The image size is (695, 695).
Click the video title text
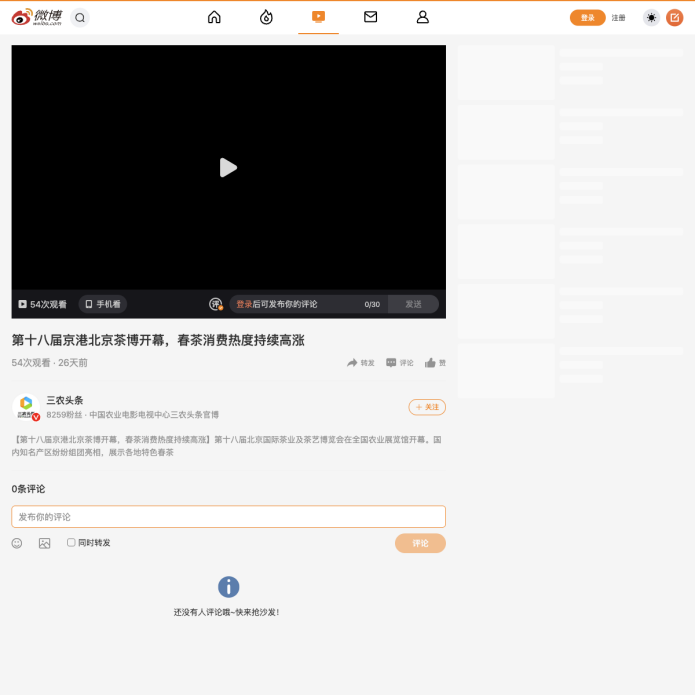tap(158, 340)
